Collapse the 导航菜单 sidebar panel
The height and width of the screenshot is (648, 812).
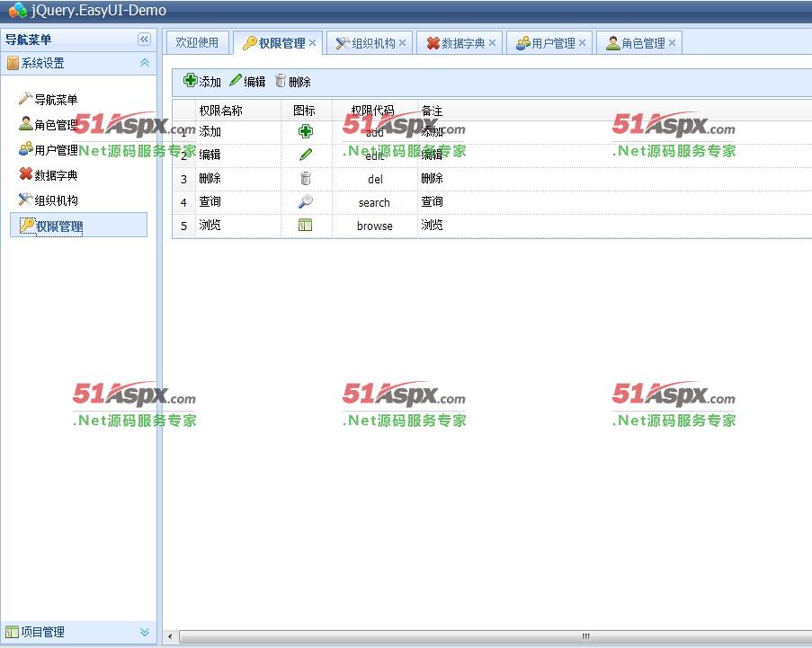(x=145, y=40)
